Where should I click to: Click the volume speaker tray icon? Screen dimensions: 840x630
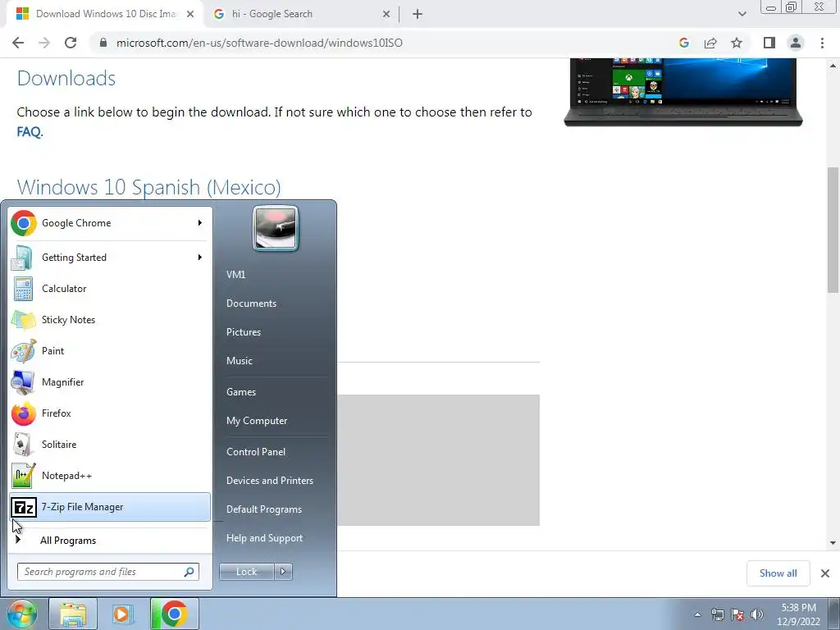[x=757, y=614]
